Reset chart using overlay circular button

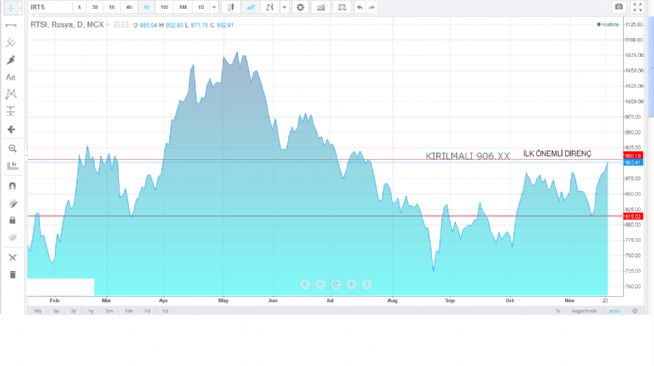(x=336, y=285)
